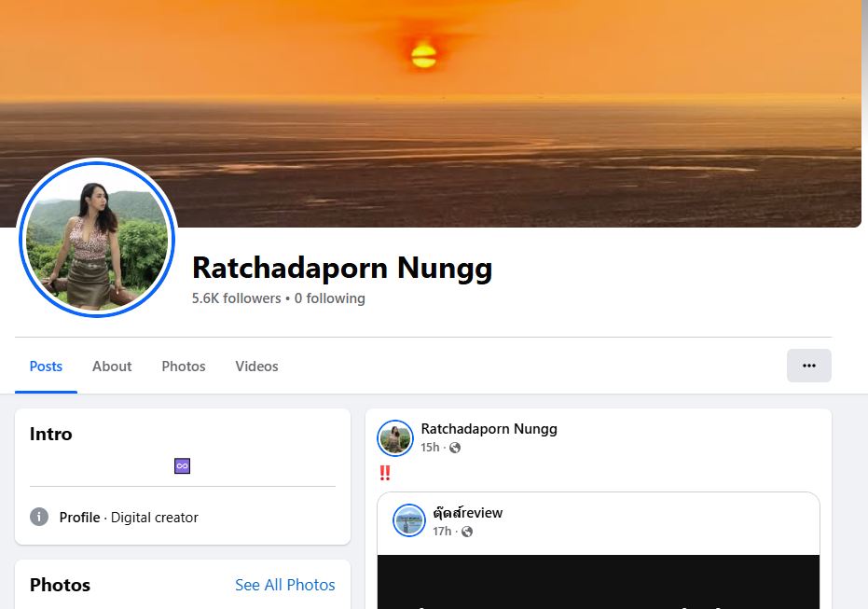Open the ตี๊ดส์review page name link
Screen dimensions: 868x609
(468, 513)
